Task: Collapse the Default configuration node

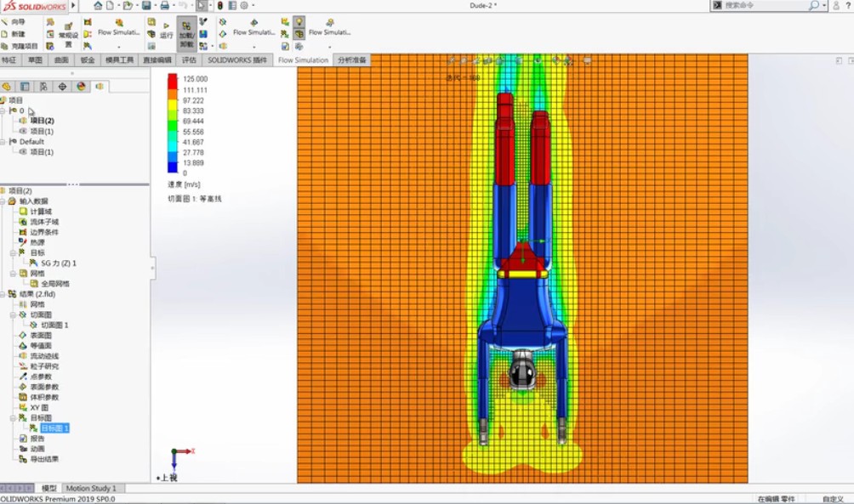Action: 3,142
